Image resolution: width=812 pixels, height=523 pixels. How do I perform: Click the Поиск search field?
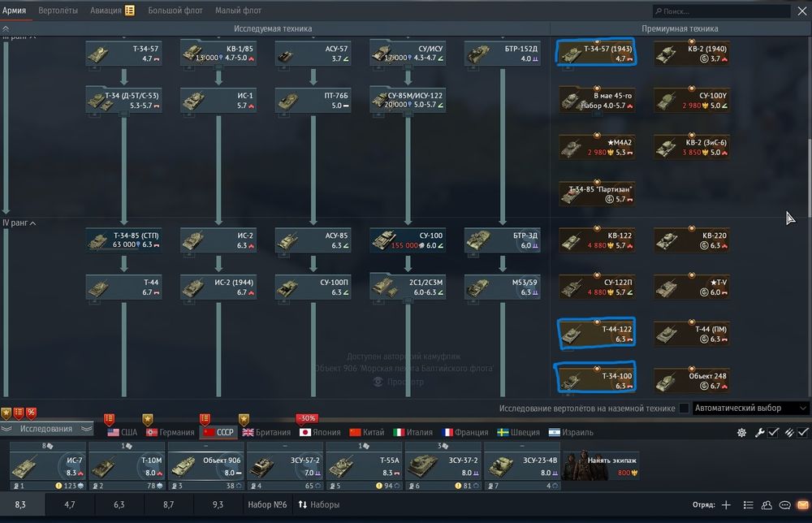721,11
